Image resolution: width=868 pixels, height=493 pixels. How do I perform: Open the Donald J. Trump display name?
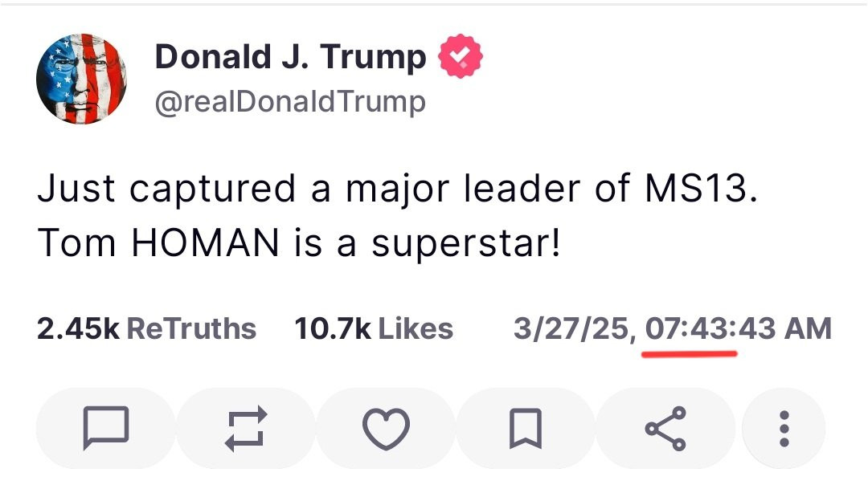coord(290,57)
